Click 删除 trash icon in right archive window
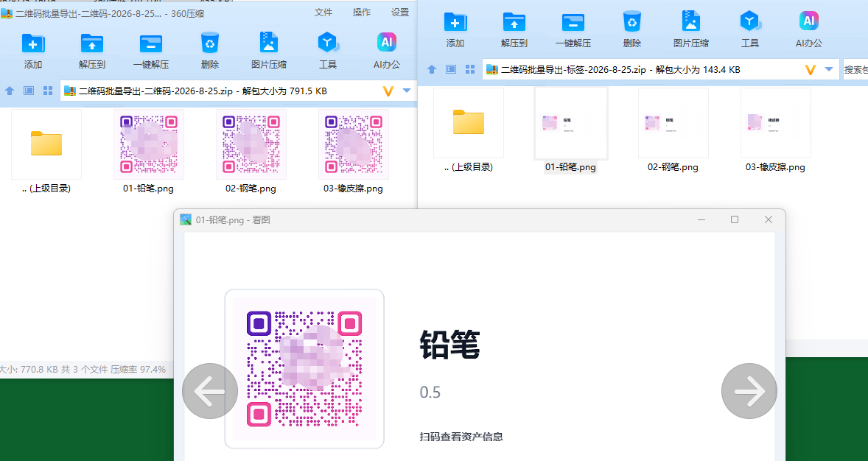The width and height of the screenshot is (868, 461). 631,21
